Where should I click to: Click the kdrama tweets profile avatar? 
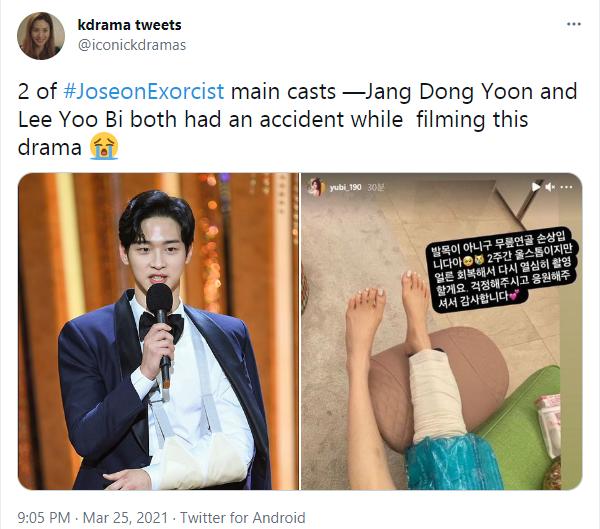[41, 36]
